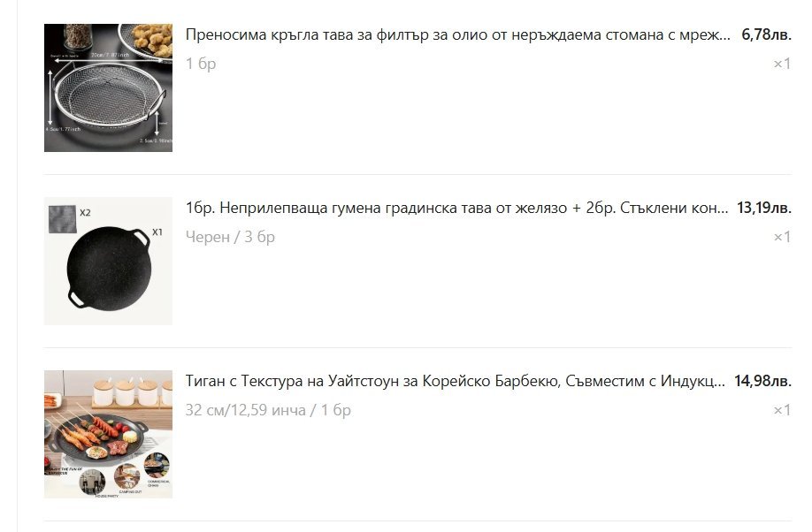The width and height of the screenshot is (812, 532).
Task: Open the black griddle pan product image
Action: 108,261
